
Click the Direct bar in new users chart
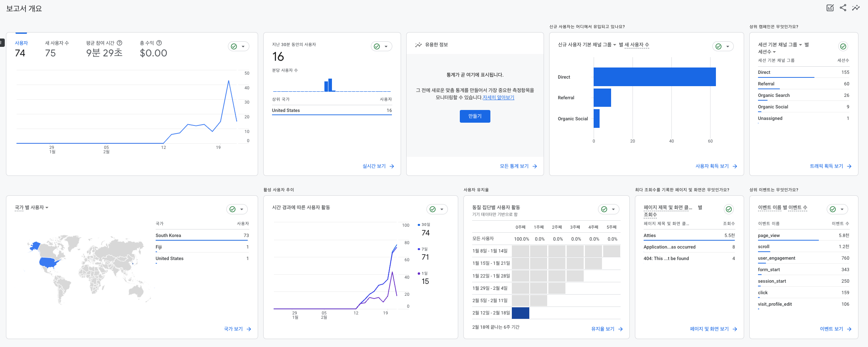click(x=654, y=77)
